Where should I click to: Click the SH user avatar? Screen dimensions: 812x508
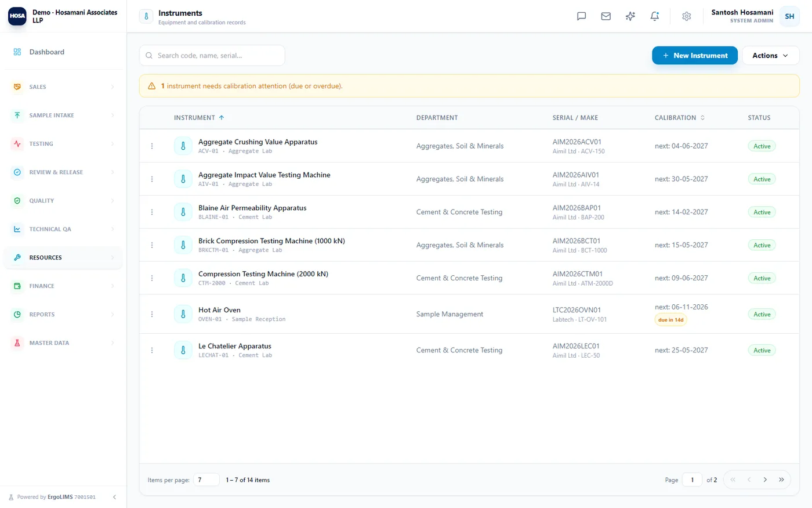click(789, 16)
